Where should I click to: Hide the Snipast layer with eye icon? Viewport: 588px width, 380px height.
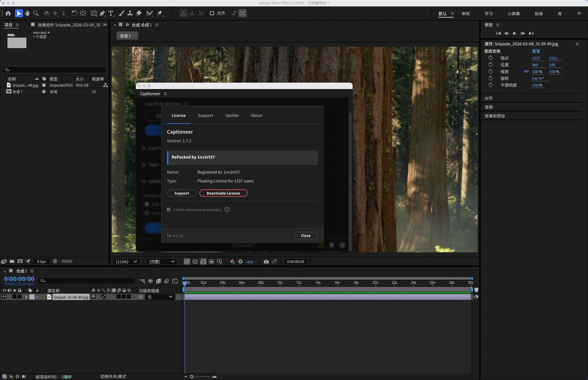click(x=4, y=297)
